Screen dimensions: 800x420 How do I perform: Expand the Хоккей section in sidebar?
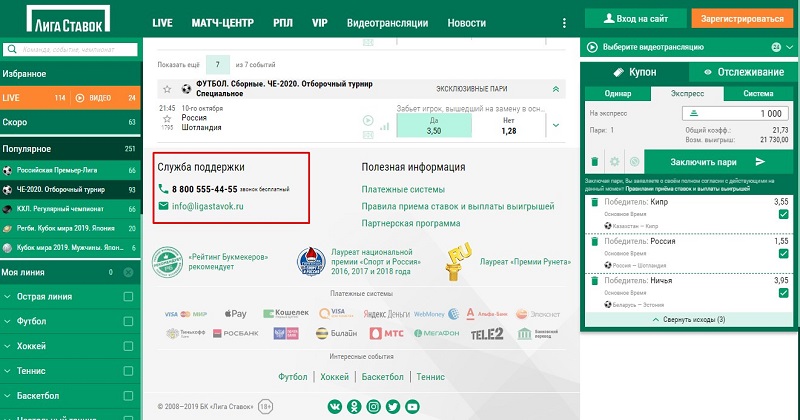point(9,346)
